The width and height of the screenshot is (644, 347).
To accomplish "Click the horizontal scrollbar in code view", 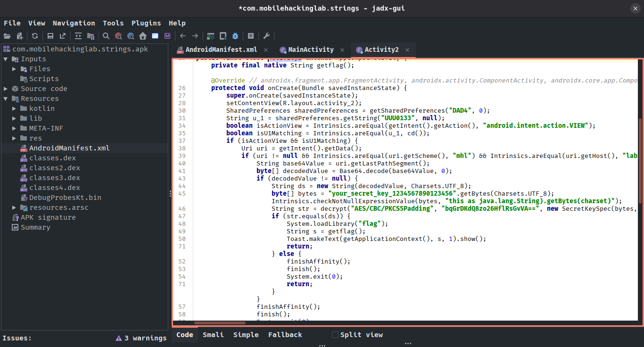I will point(220,323).
